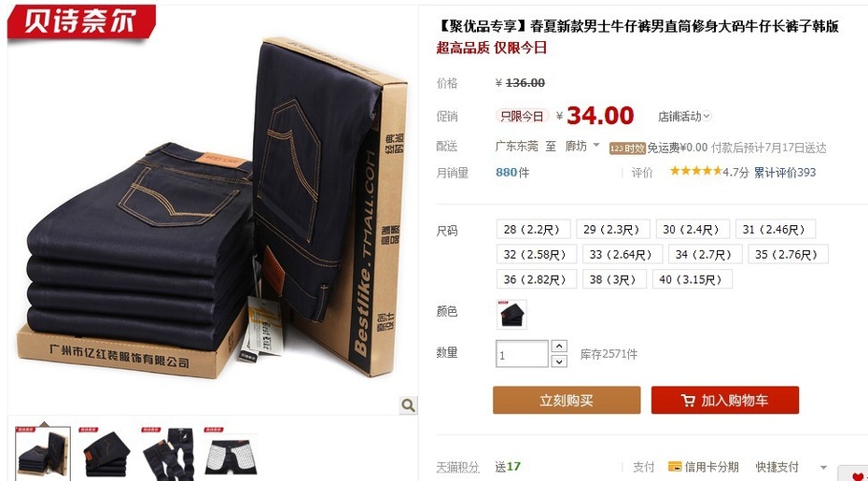Click the 123时效 delivery badge
This screenshot has height=481, width=868.
point(627,148)
